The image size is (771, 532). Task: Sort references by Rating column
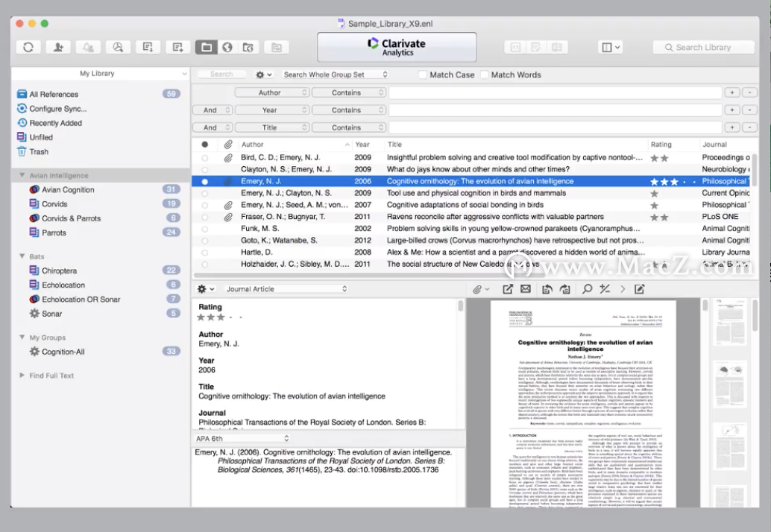tap(673, 145)
